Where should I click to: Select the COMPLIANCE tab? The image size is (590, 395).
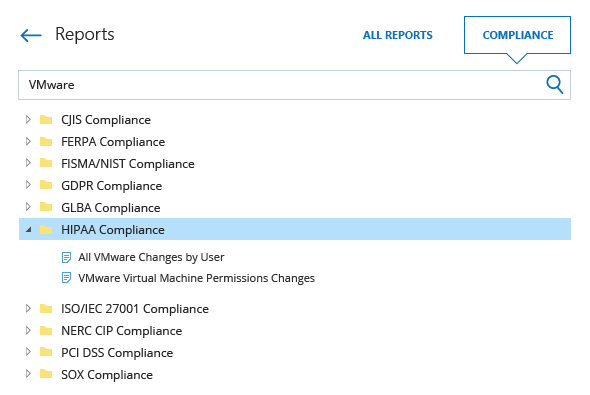tap(517, 35)
